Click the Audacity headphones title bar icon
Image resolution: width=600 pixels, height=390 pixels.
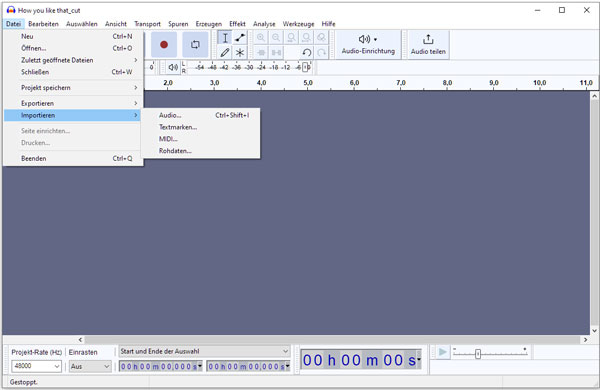pyautogui.click(x=11, y=10)
